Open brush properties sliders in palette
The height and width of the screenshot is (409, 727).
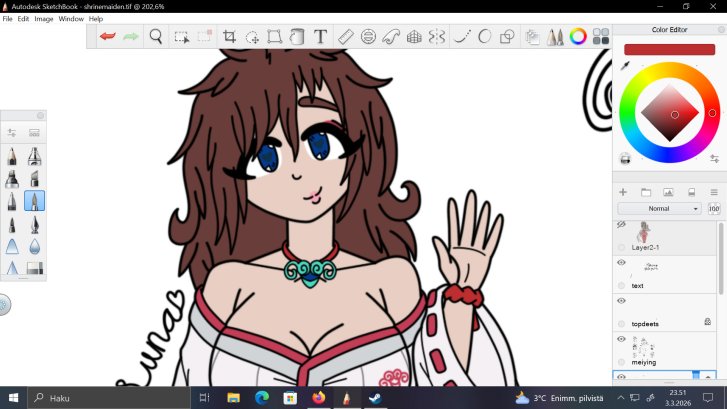click(12, 132)
